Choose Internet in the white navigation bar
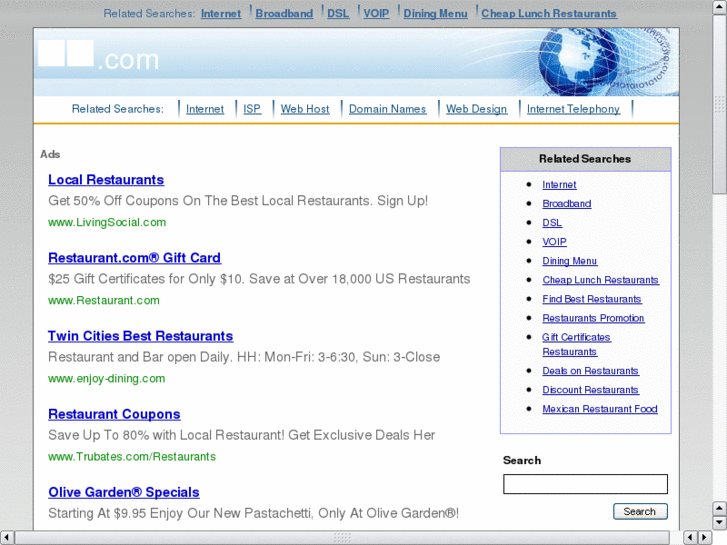Image resolution: width=727 pixels, height=545 pixels. point(205,109)
